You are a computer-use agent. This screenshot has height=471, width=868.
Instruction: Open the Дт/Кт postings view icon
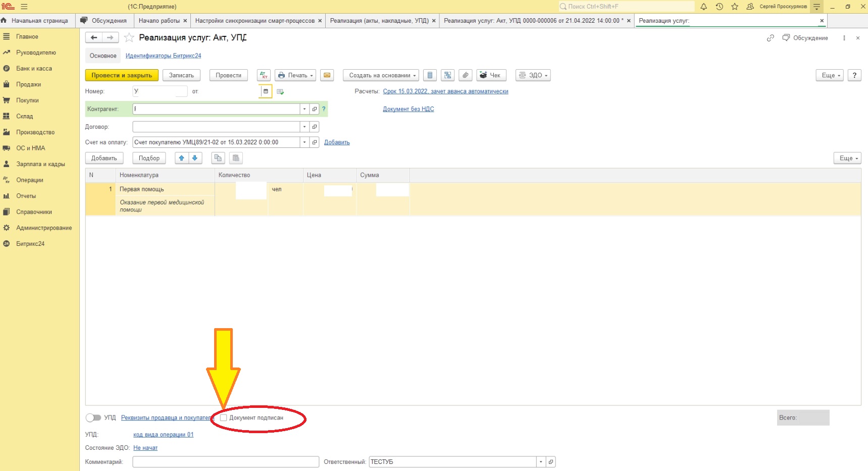[x=264, y=75]
